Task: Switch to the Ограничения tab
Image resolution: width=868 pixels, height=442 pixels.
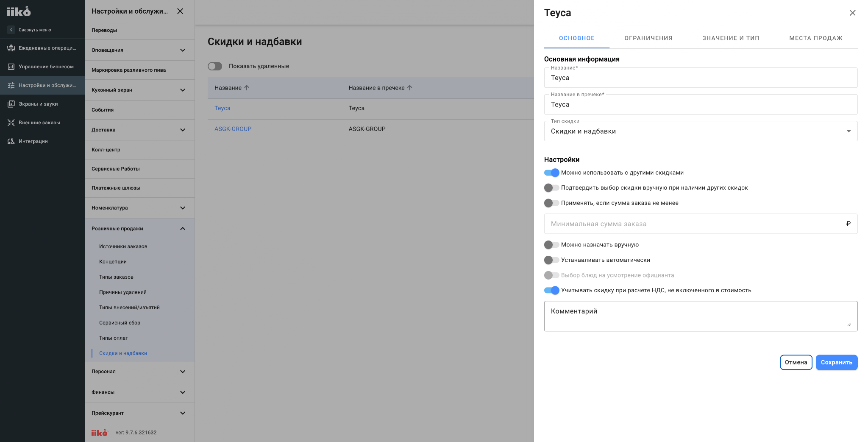Action: (648, 38)
